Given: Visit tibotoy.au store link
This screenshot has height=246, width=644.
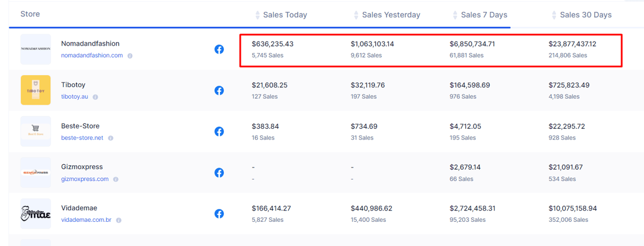Looking at the screenshot, I should [75, 97].
